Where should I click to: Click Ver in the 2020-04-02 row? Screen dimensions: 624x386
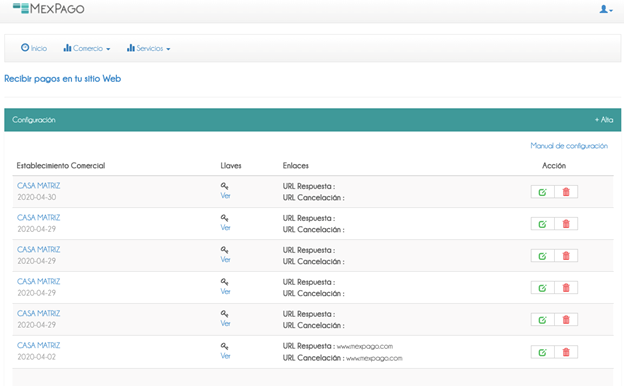[225, 356]
